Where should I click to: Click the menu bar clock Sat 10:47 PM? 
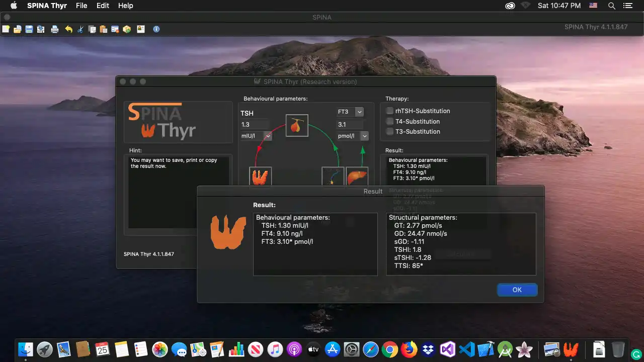(559, 6)
